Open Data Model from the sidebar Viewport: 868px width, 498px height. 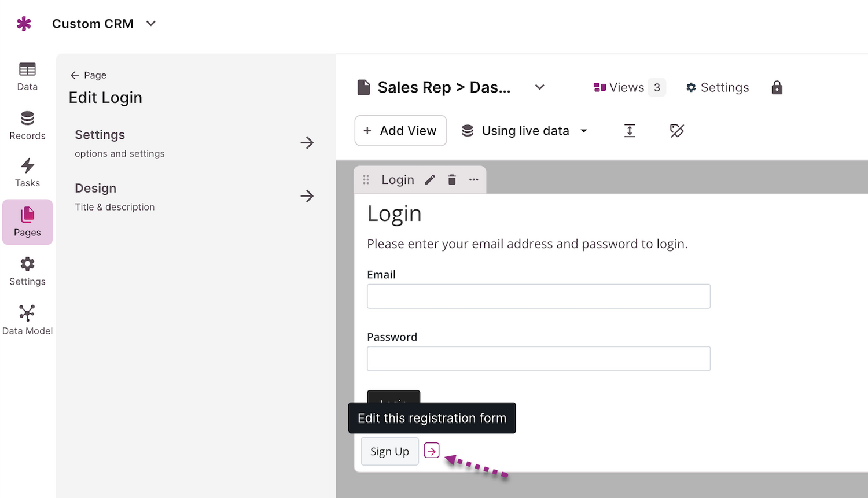pos(27,320)
